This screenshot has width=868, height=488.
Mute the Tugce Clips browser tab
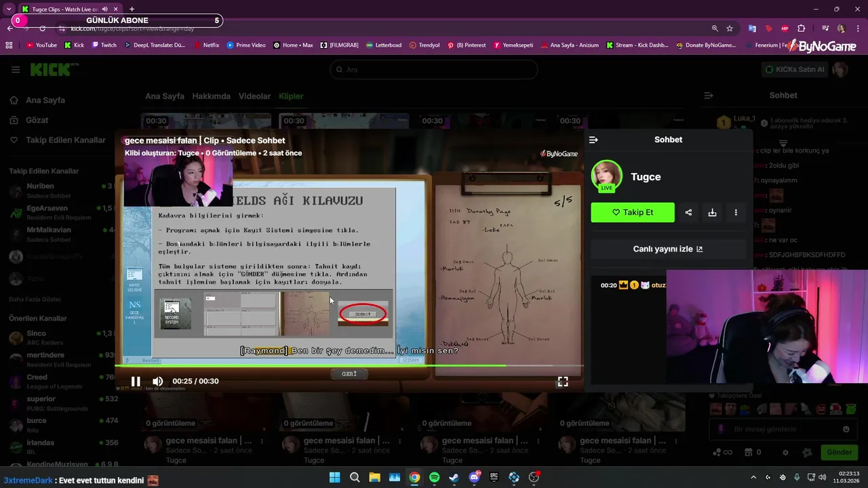click(104, 9)
